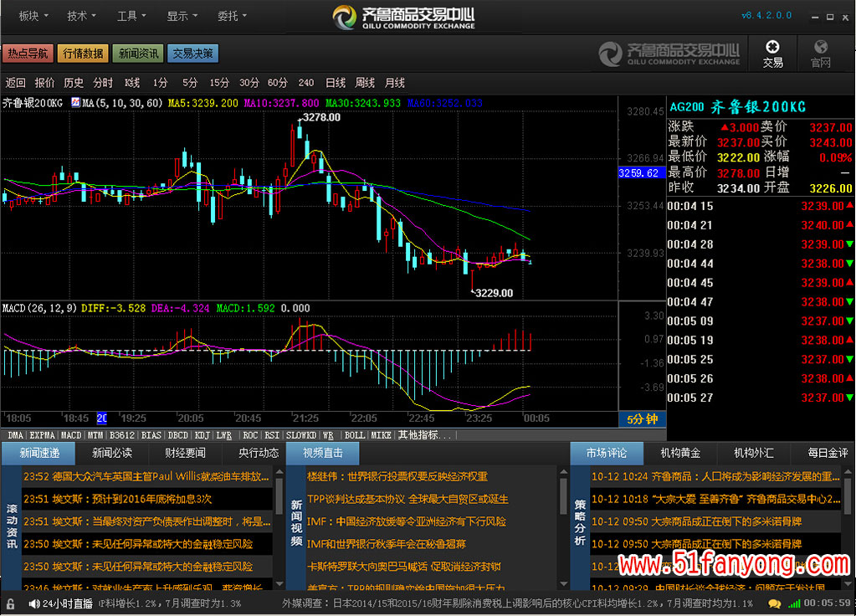Open 其他指标... more indicators
The height and width of the screenshot is (616, 856).
(x=425, y=435)
